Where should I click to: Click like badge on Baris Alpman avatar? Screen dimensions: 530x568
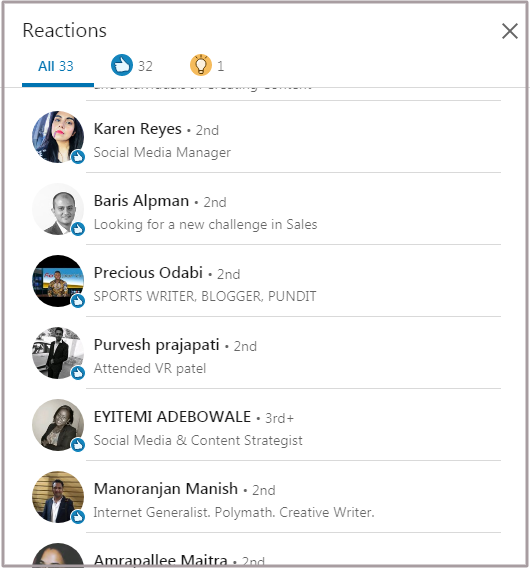coord(78,229)
